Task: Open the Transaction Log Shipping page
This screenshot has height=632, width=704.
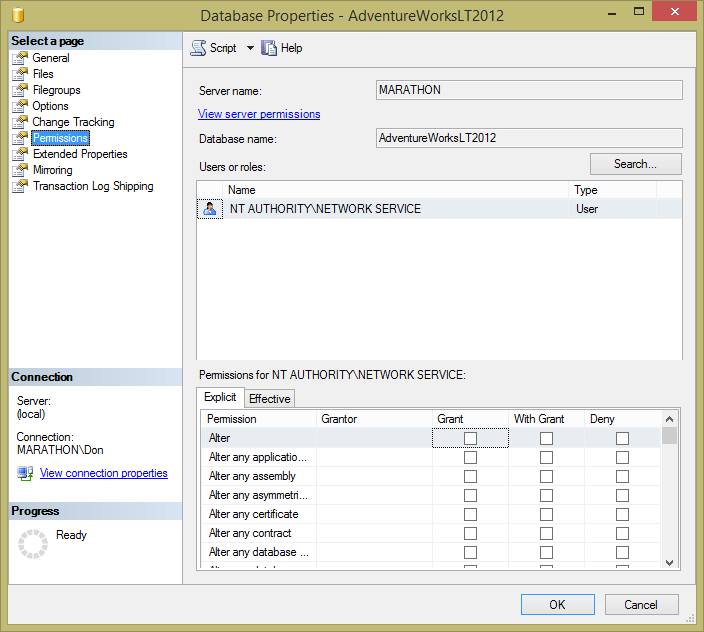Action: coord(93,186)
